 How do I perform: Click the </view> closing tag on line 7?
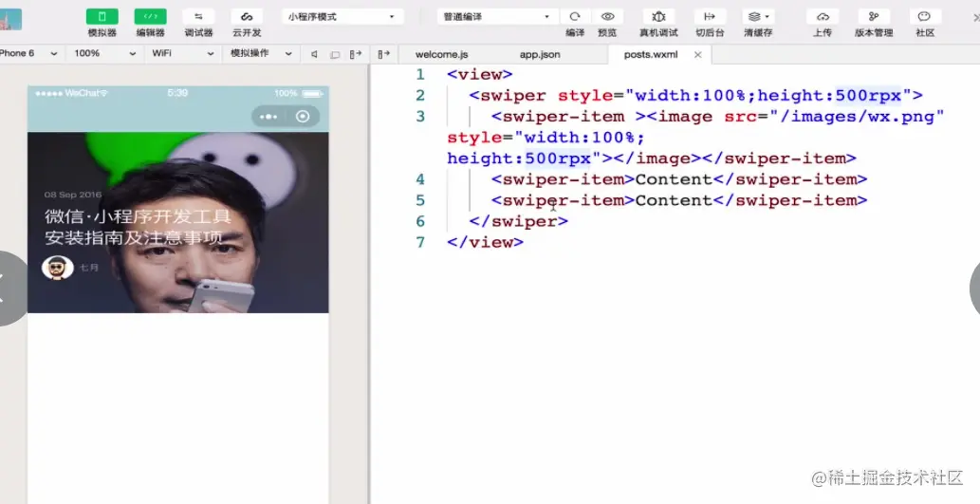pyautogui.click(x=486, y=243)
